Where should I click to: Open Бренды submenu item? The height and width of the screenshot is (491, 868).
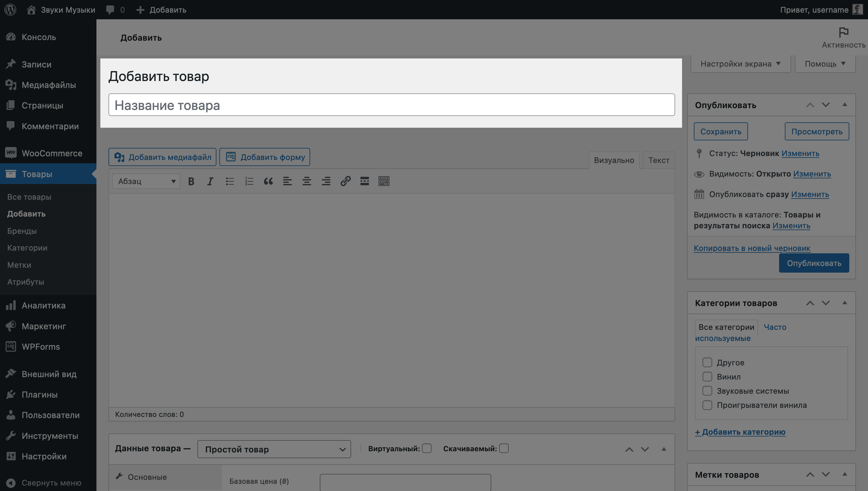tap(22, 231)
